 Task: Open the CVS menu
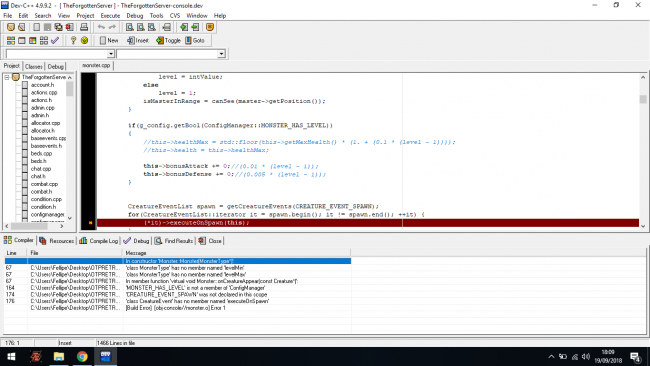tap(175, 16)
